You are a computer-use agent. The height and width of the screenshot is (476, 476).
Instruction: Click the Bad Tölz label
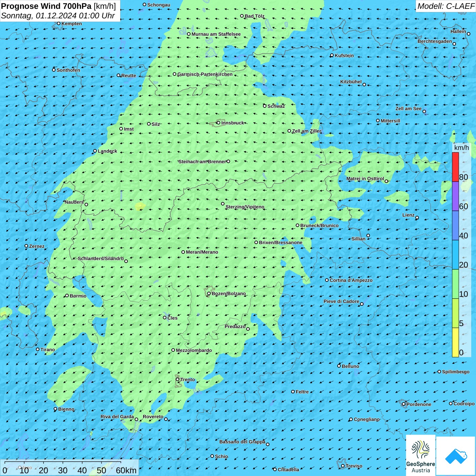[x=254, y=16]
